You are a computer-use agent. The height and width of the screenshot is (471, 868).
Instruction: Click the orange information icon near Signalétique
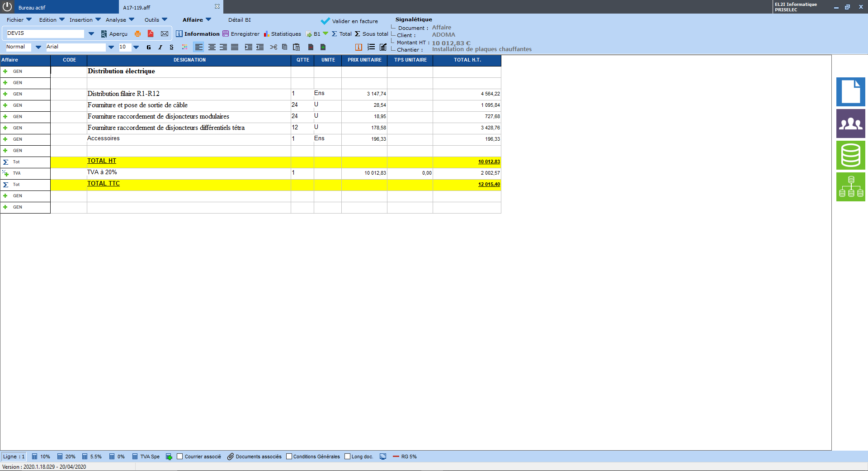359,47
